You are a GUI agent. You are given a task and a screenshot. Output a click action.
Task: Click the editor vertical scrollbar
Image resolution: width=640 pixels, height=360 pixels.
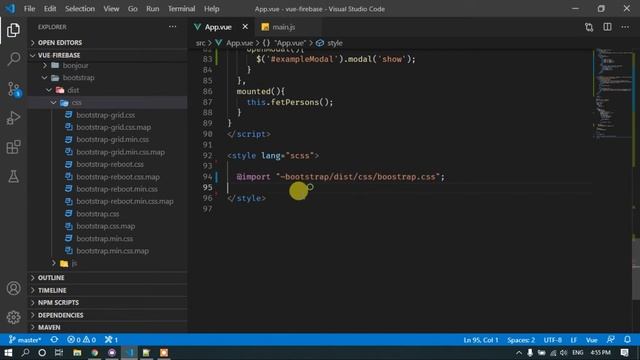click(636, 269)
